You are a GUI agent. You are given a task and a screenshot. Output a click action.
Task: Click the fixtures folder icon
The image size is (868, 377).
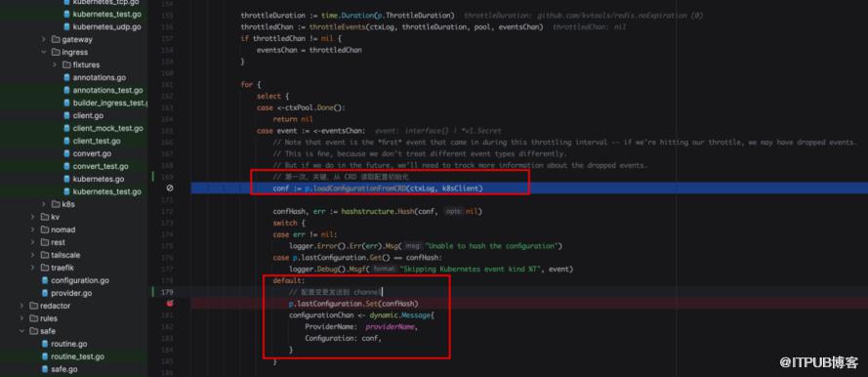point(66,64)
